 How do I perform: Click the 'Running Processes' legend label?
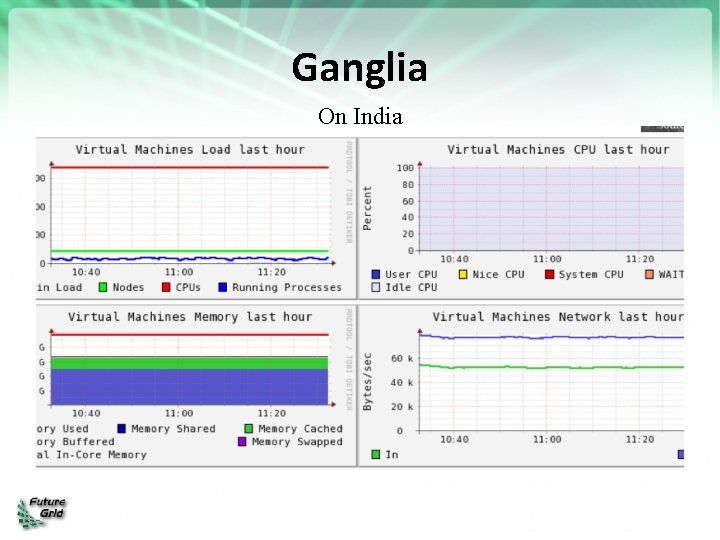pos(287,287)
